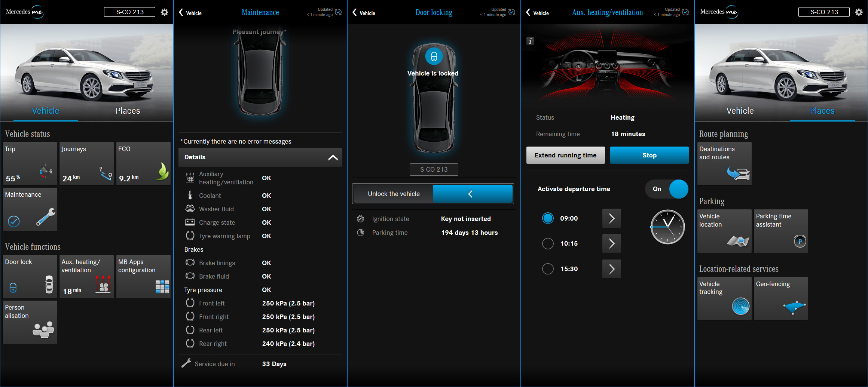The height and width of the screenshot is (387, 868).
Task: Refresh the Maintenance screen update icon
Action: (x=338, y=12)
